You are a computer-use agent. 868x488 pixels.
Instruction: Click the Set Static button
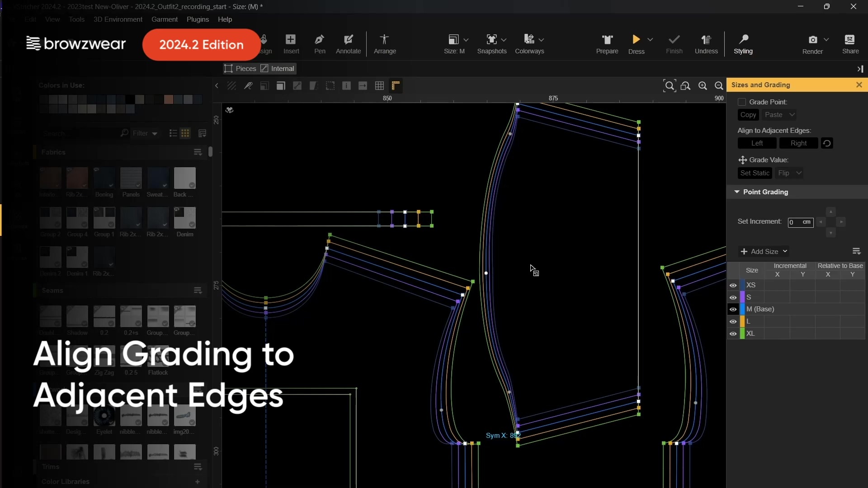click(755, 173)
